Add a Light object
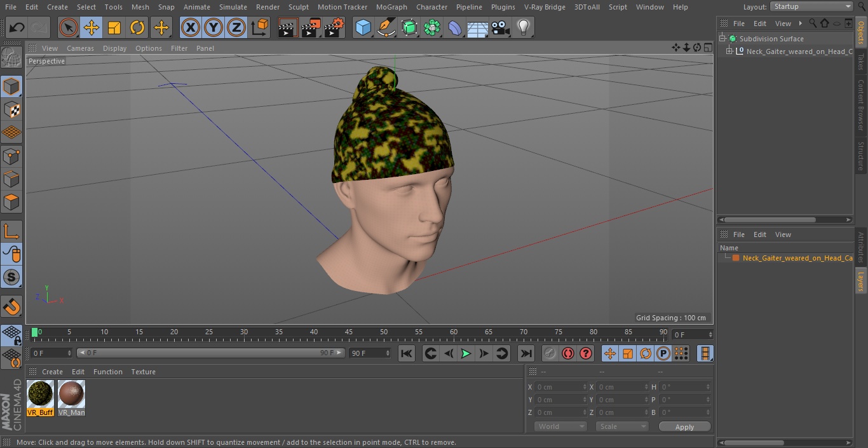The width and height of the screenshot is (868, 448). pyautogui.click(x=524, y=28)
